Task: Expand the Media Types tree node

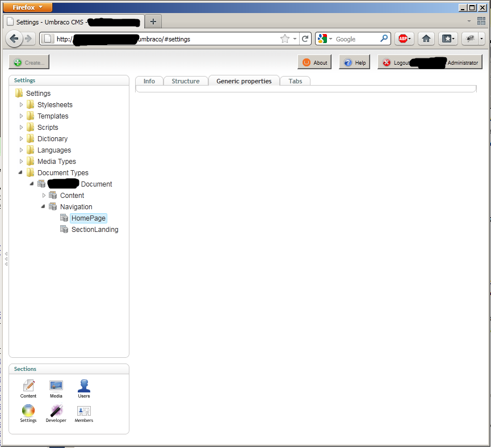Action: coord(21,162)
